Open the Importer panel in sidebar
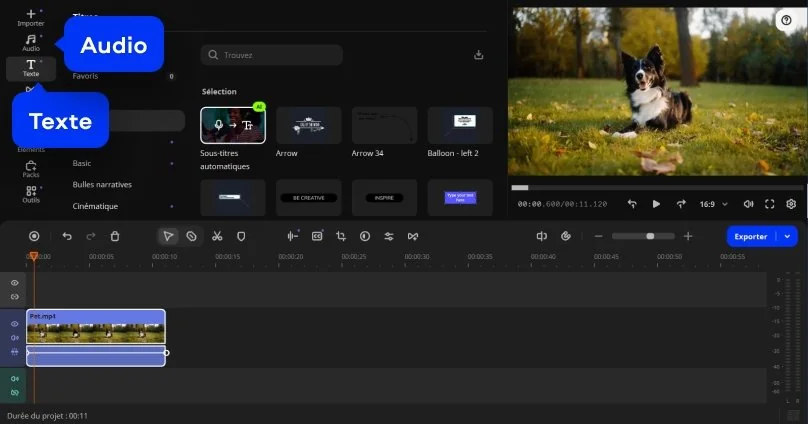 point(31,17)
